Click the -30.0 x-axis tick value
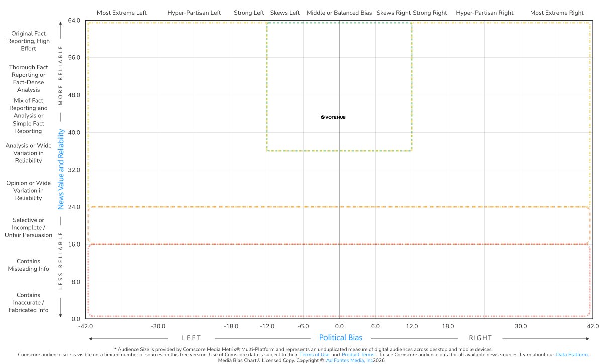This screenshot has width=603, height=364. pos(158,326)
